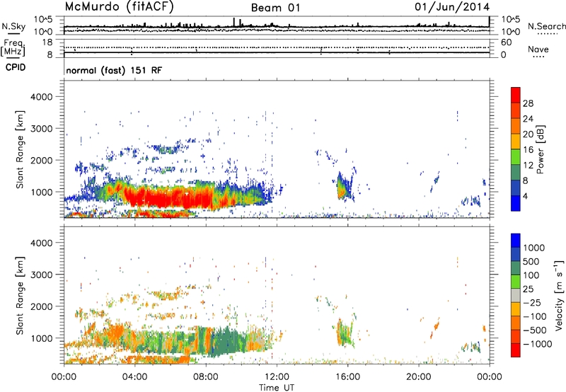566x392 pixels.
Task: Pick the red bottom segment of velocity color bar
Action: click(x=516, y=350)
